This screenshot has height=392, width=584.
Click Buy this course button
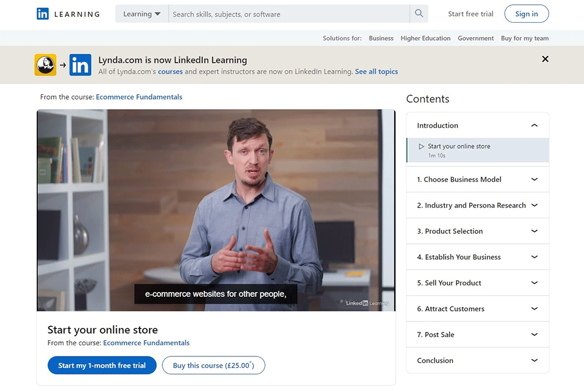(213, 366)
